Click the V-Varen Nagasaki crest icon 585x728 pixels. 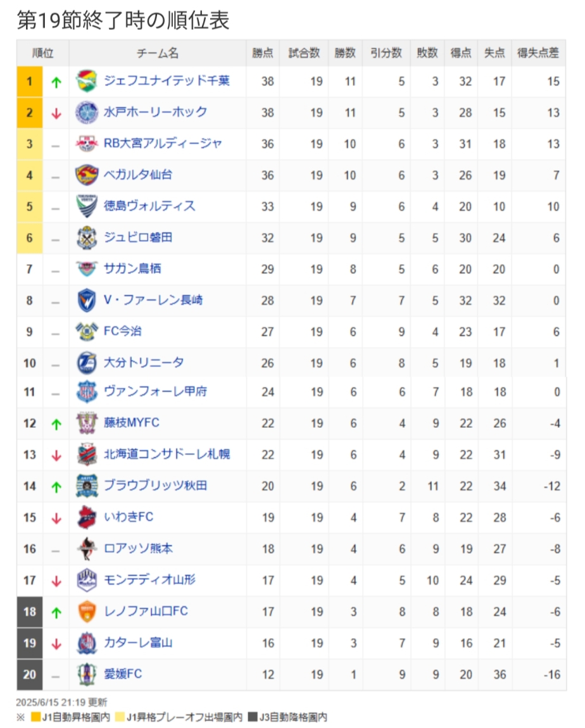[86, 301]
